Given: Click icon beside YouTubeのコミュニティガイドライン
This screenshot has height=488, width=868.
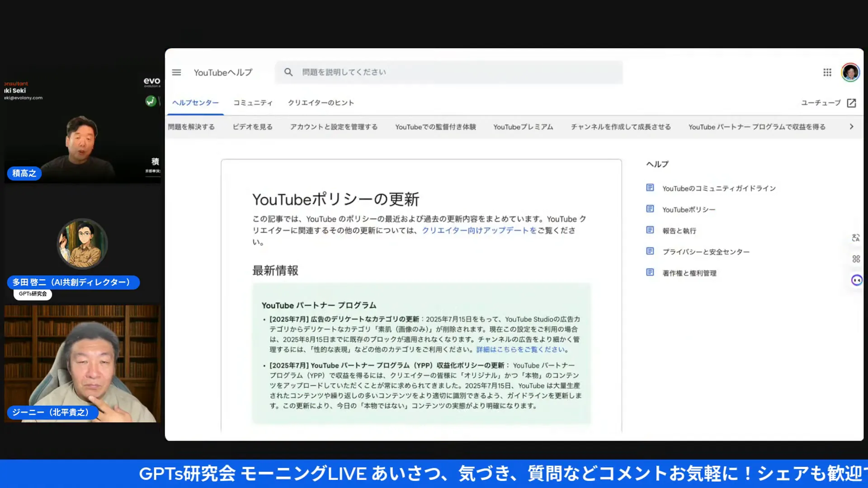Looking at the screenshot, I should 650,188.
